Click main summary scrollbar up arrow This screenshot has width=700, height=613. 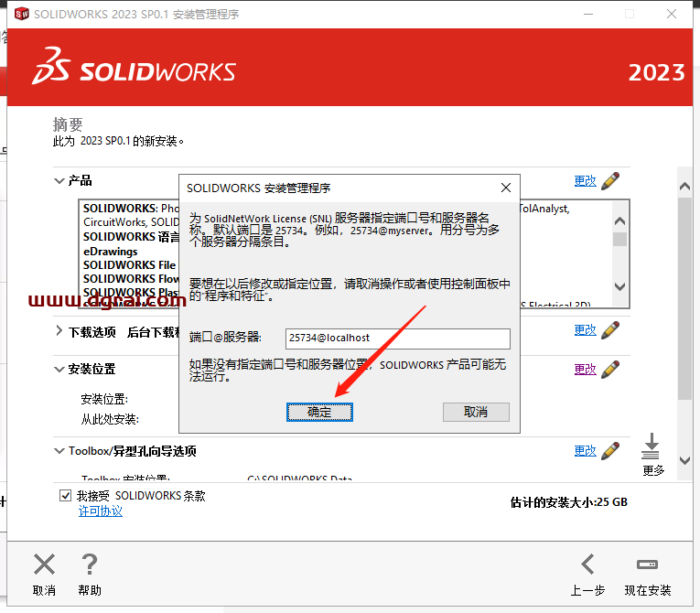tap(684, 187)
